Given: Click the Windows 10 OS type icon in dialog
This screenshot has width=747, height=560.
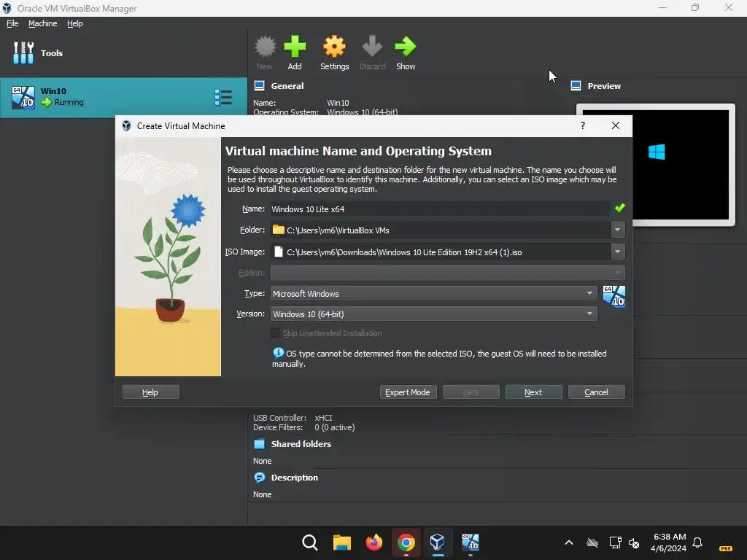Looking at the screenshot, I should 614,297.
